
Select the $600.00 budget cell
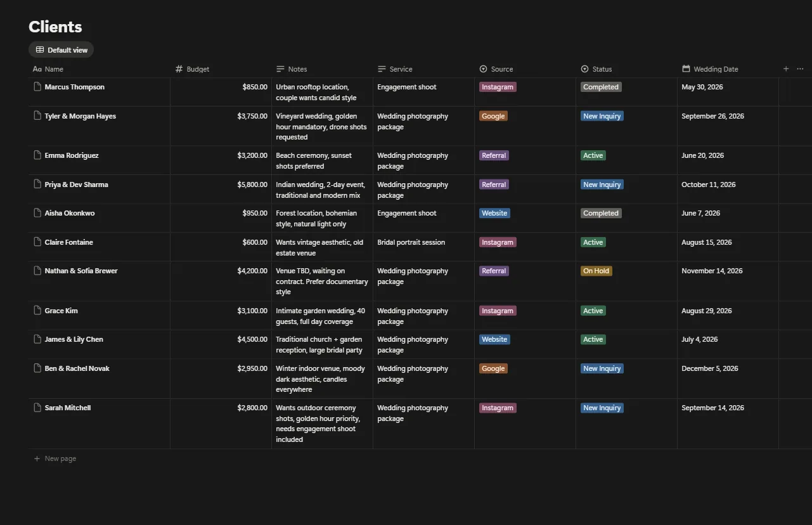pos(221,247)
